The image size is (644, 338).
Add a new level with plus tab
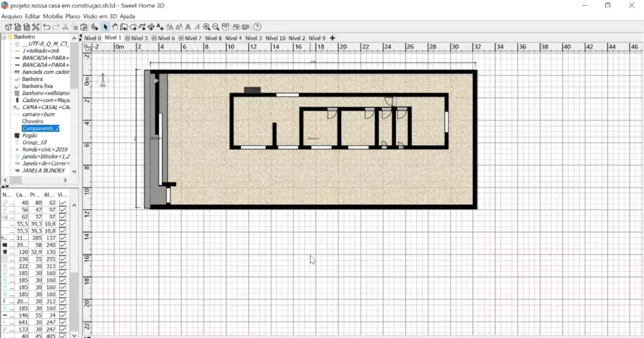(333, 38)
